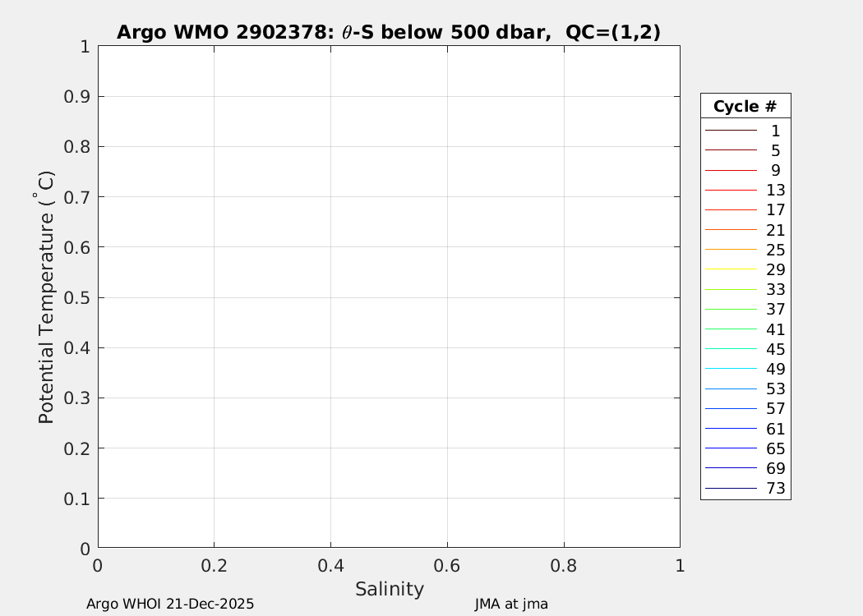The height and width of the screenshot is (616, 863).
Task: Click the Argo WHOI 21-Dec-2025 footer text
Action: (x=170, y=604)
